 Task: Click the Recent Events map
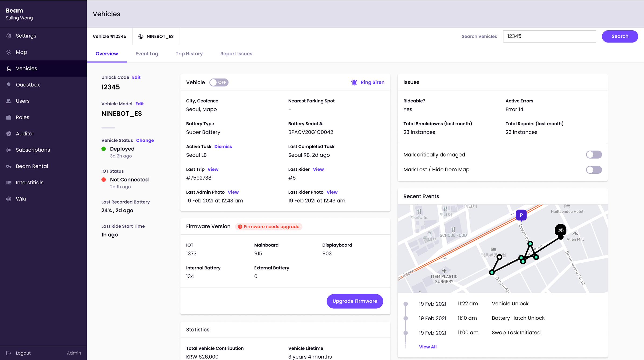coord(503,249)
